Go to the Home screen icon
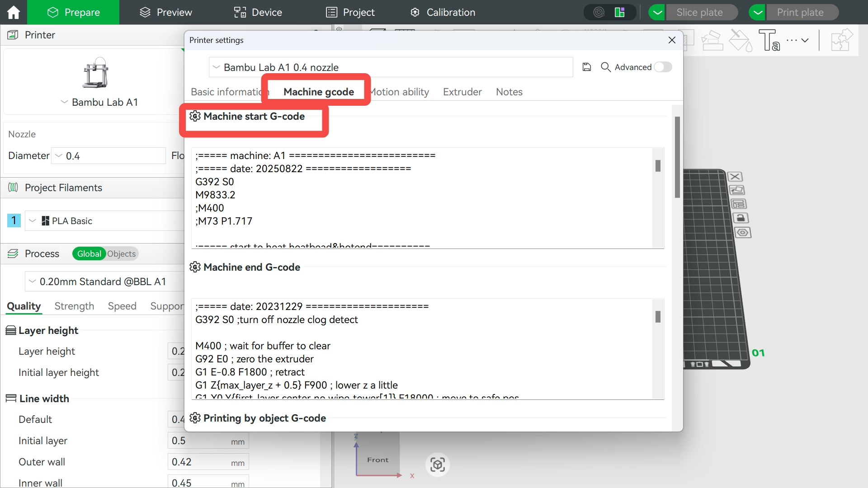868x488 pixels. coord(14,12)
